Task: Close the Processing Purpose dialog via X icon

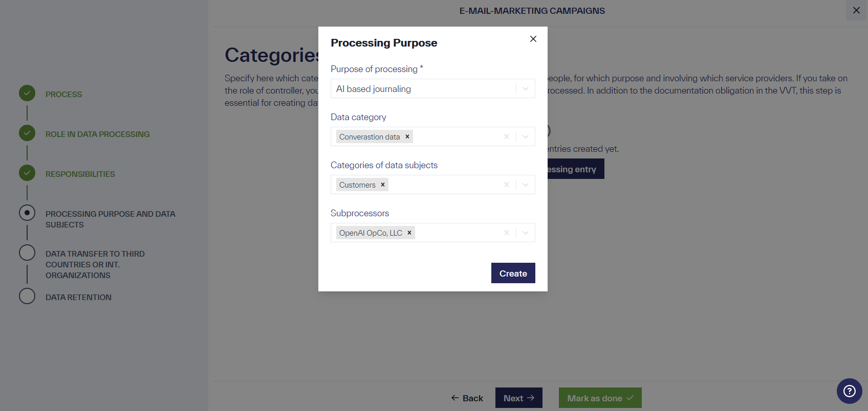Action: (x=533, y=39)
